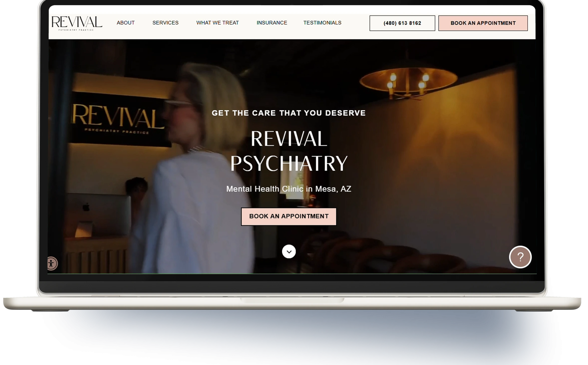Image resolution: width=588 pixels, height=365 pixels.
Task: View the Testimonials page
Action: pos(322,23)
